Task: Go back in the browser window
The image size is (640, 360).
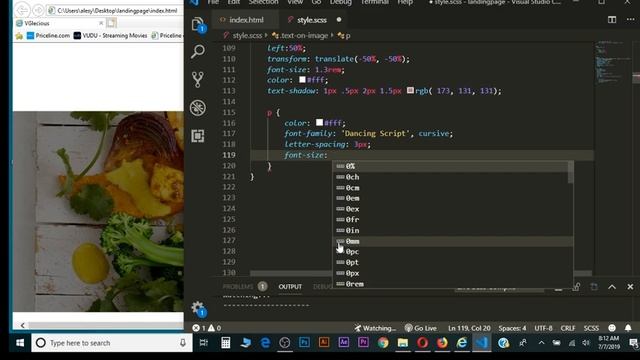Action: click(x=22, y=10)
